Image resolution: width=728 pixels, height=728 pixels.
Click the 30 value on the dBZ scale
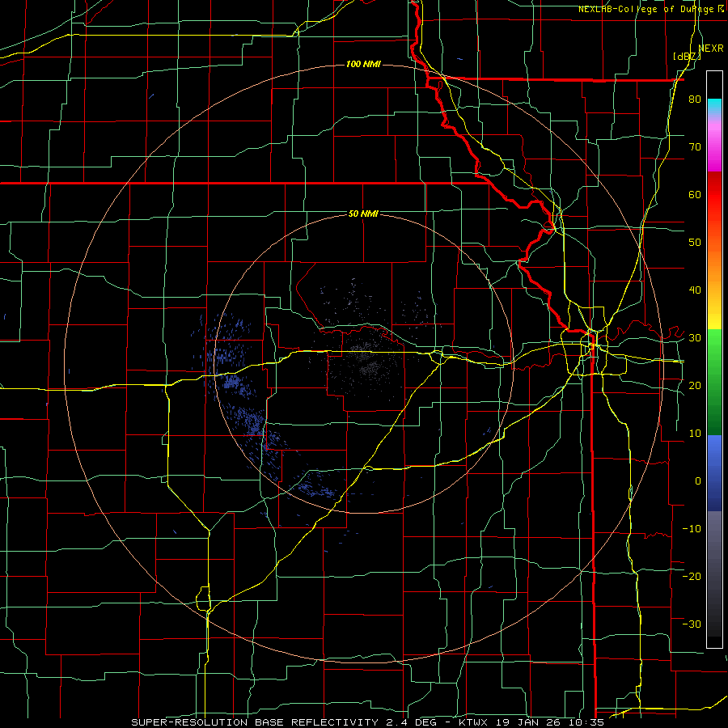tap(695, 338)
